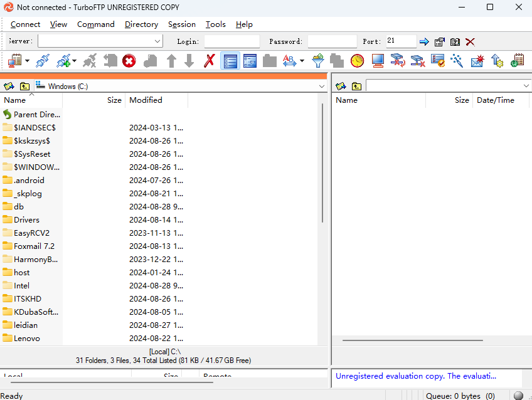Open the Command menu
The image size is (532, 400).
pyautogui.click(x=96, y=24)
